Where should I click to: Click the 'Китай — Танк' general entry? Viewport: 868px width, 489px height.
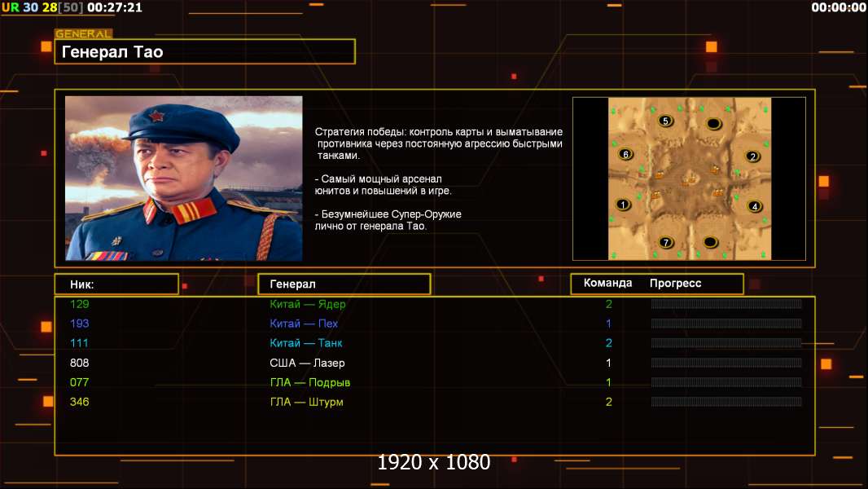[306, 343]
